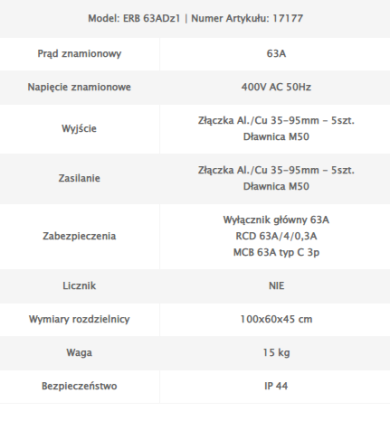Click the Wyłącznik główny 63A text
The height and width of the screenshot is (430, 390).
click(276, 220)
